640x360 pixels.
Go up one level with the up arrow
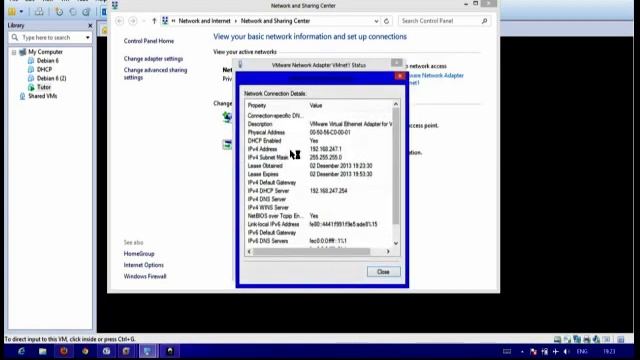coord(154,21)
